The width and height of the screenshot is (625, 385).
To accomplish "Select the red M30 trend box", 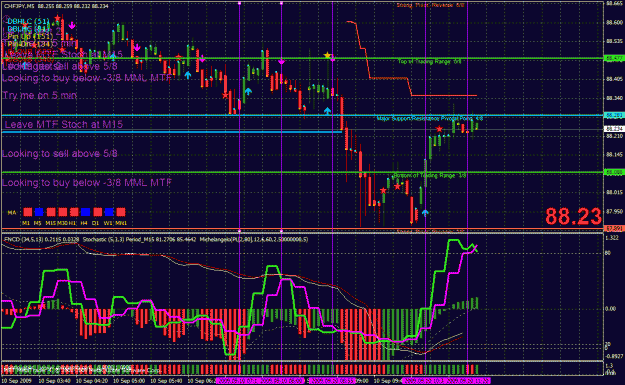I will pos(63,212).
